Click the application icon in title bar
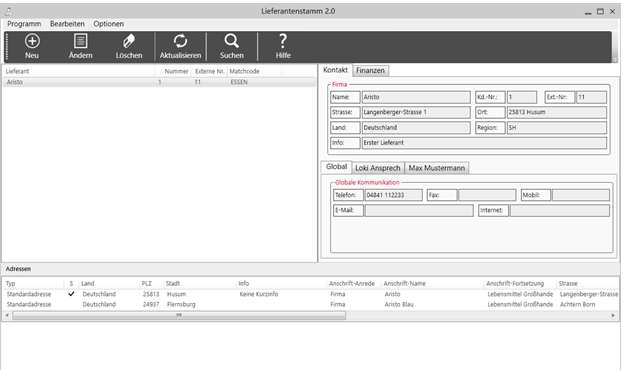The image size is (621, 370). point(8,11)
